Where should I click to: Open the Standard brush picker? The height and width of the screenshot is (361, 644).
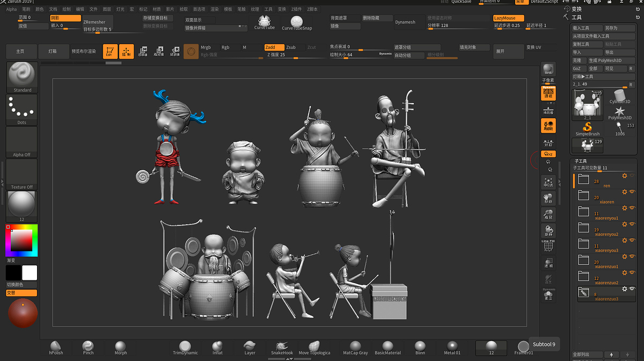(22, 77)
